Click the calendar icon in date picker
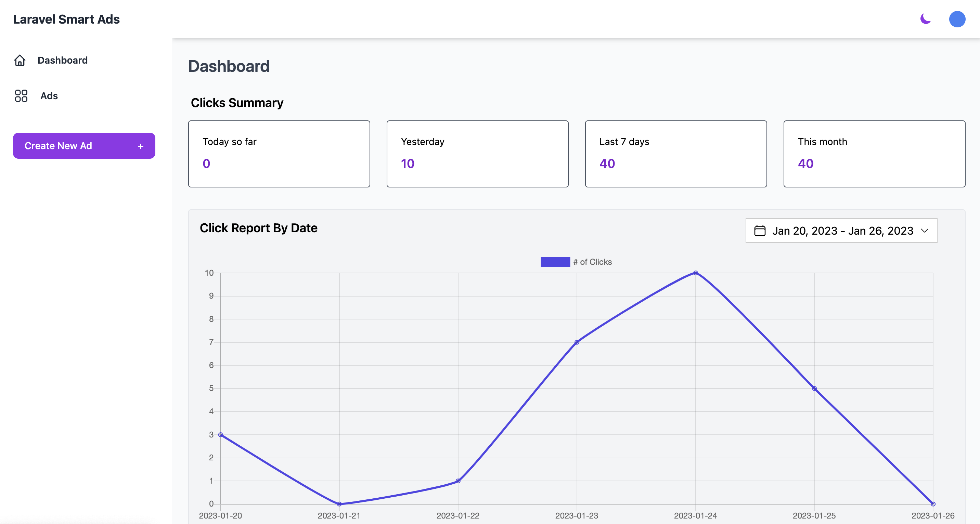The width and height of the screenshot is (980, 524). [760, 231]
